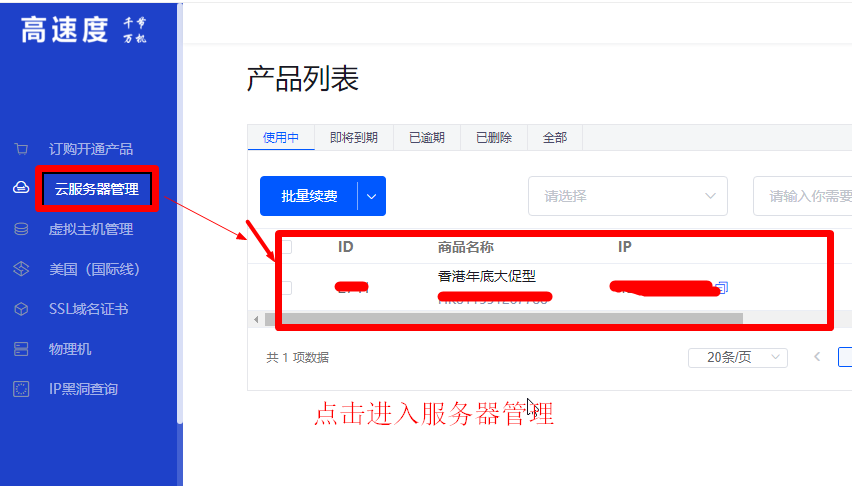This screenshot has width=852, height=486.
Task: Click the cube icon beside SSL域名证书
Action: [x=21, y=309]
